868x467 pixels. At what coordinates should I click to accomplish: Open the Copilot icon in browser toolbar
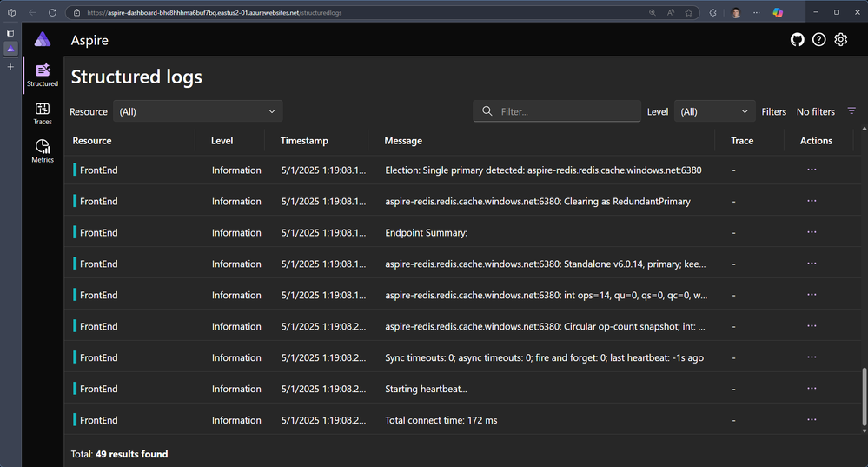pyautogui.click(x=778, y=12)
